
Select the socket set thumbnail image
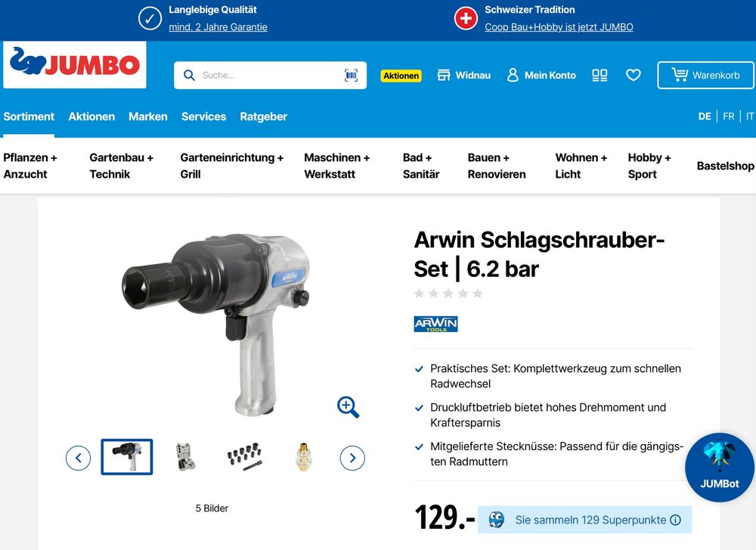244,457
